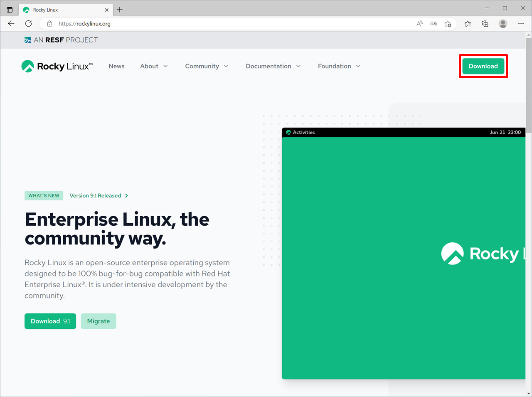Go to the News page

click(116, 66)
